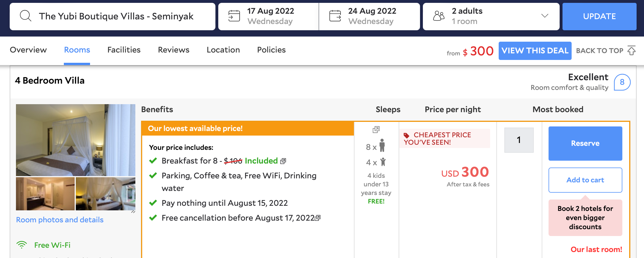The width and height of the screenshot is (644, 258).
Task: Edit the hotel name search field
Action: 113,17
